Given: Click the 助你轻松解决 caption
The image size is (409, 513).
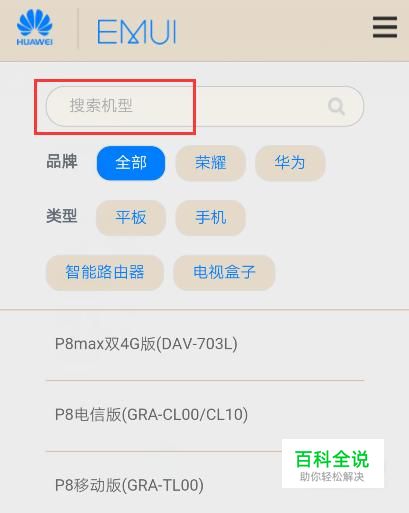Looking at the screenshot, I should 332,477.
